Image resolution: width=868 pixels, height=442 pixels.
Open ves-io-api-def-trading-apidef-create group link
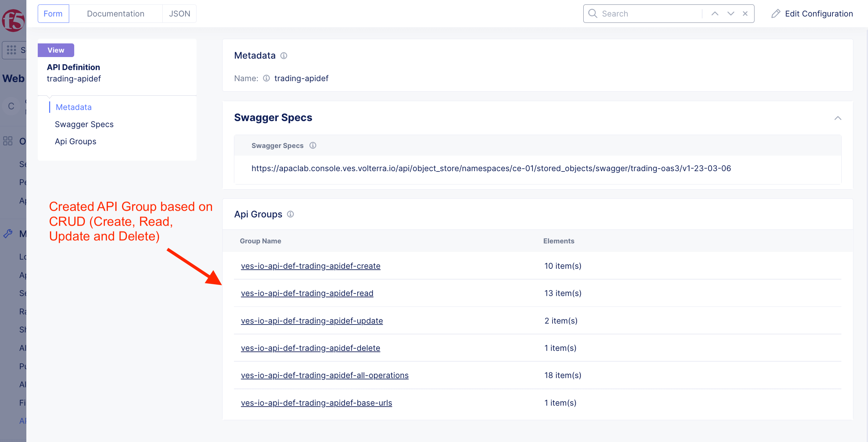click(310, 266)
